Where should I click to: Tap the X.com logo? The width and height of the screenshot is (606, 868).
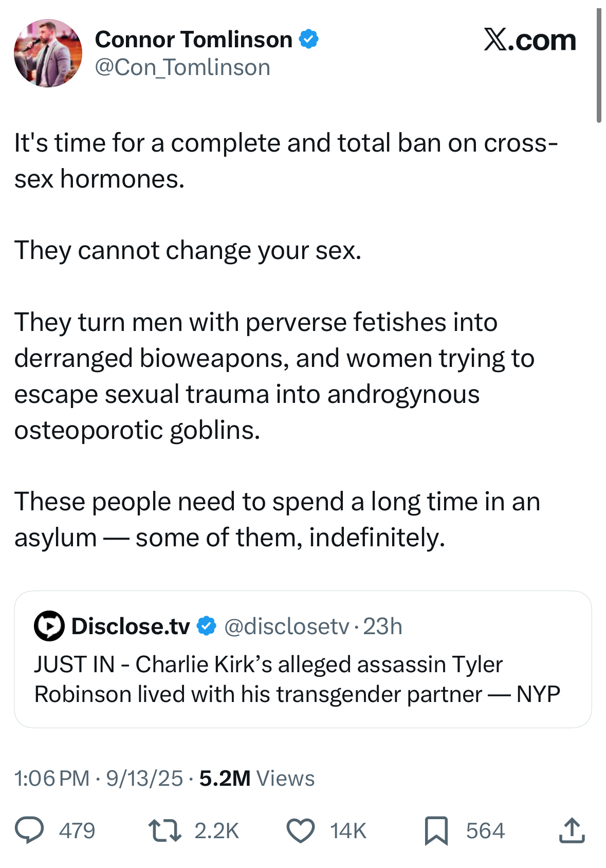click(529, 40)
